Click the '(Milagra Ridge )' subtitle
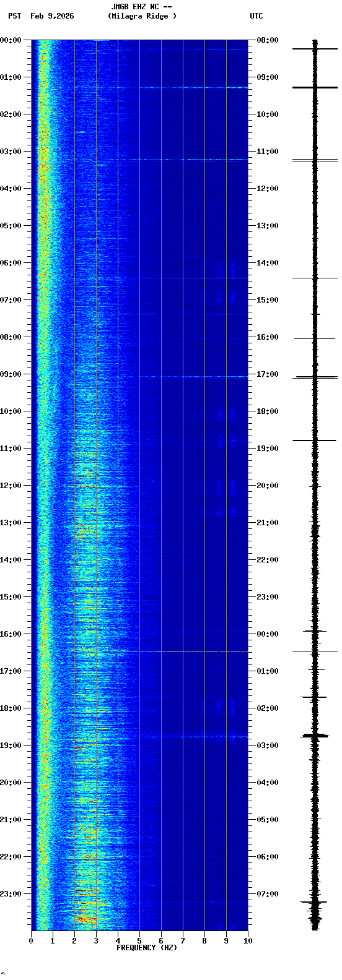The height and width of the screenshot is (980, 342). pyautogui.click(x=142, y=16)
